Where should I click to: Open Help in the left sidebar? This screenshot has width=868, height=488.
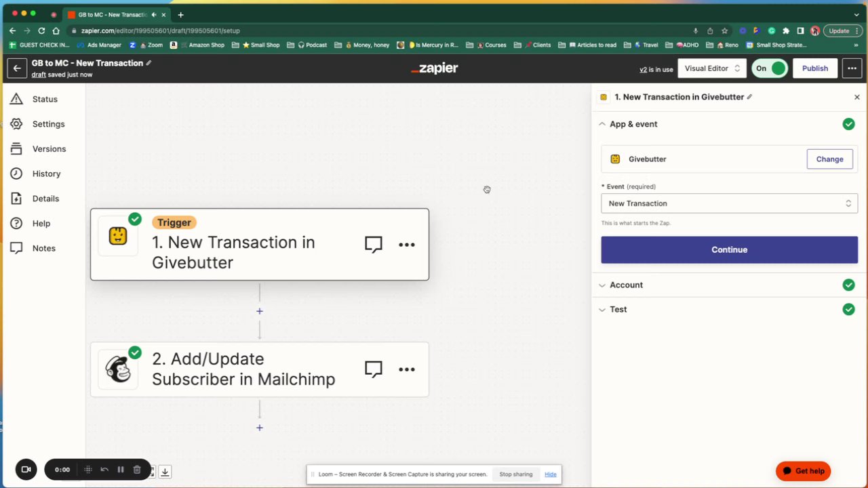click(31, 223)
